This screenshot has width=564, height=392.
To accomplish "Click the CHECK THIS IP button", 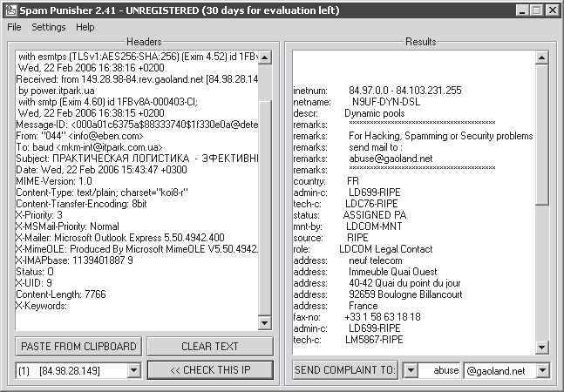I will pos(210,370).
